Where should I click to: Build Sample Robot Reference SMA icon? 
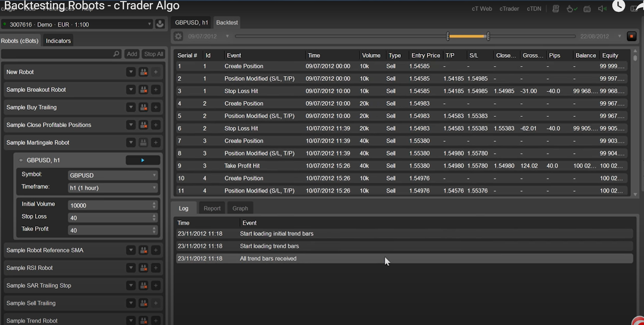[x=143, y=250]
